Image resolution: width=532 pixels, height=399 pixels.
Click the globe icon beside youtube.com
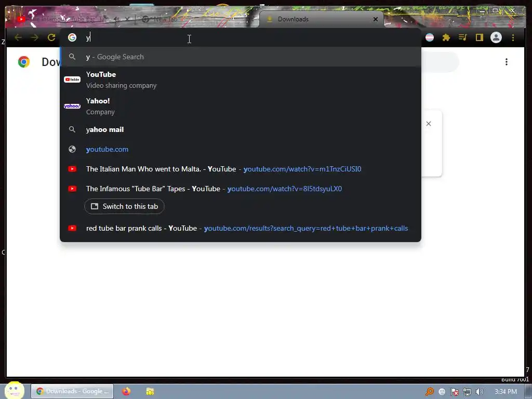tap(72, 149)
